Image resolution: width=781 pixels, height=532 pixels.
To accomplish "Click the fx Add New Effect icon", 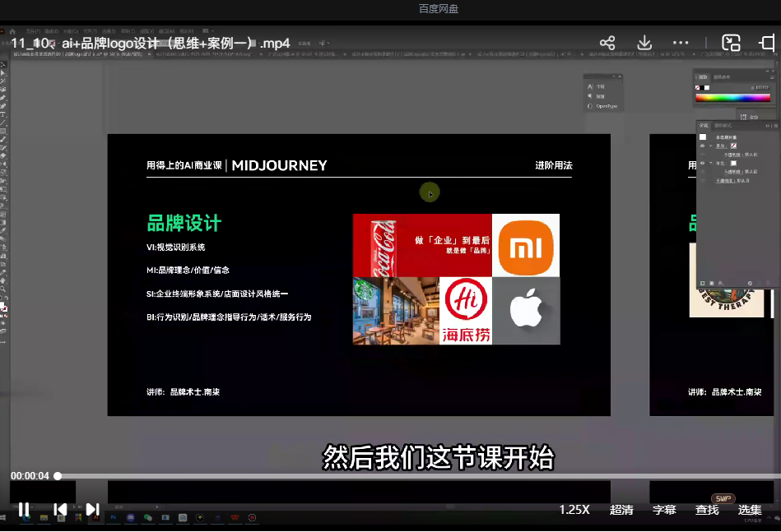I will tap(721, 283).
